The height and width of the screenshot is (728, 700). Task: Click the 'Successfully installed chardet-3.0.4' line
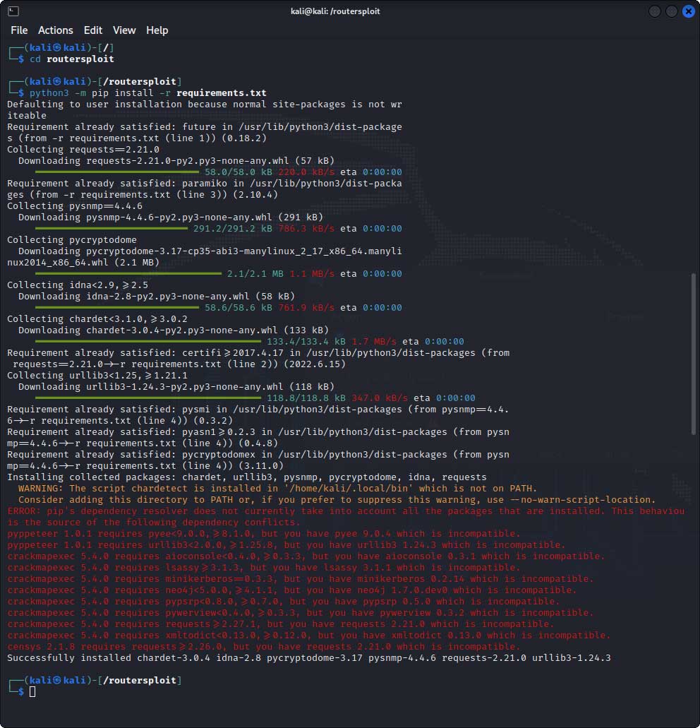308,658
